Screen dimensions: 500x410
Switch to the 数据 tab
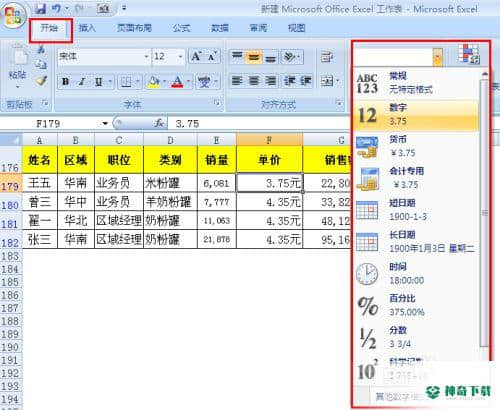(x=220, y=28)
